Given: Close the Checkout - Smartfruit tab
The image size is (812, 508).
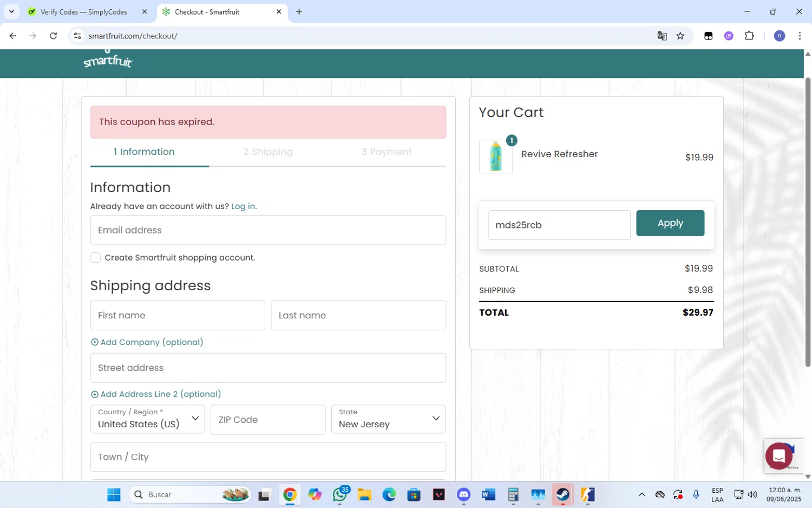Looking at the screenshot, I should pos(279,11).
